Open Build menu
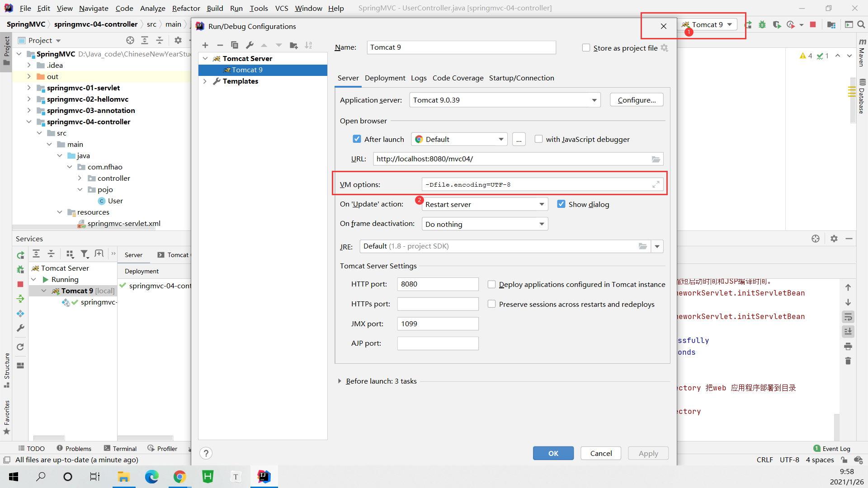 pyautogui.click(x=215, y=8)
